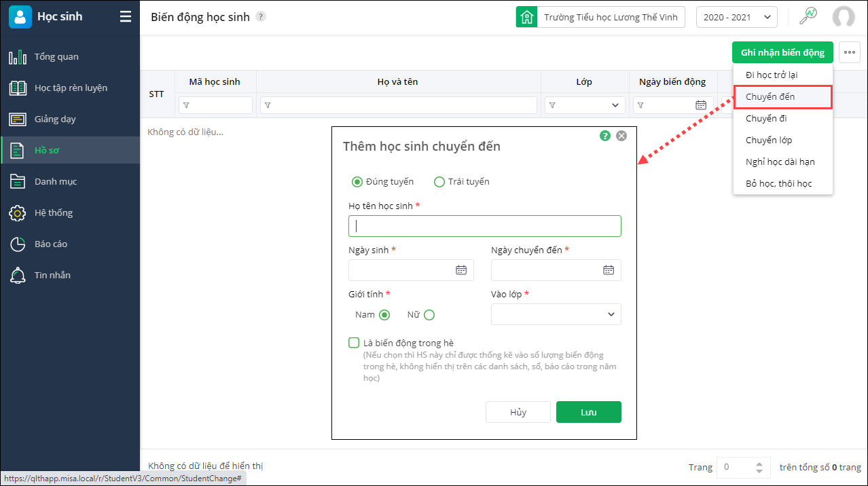The width and height of the screenshot is (868, 486).
Task: Focus the Họ tên học sinh field
Action: tap(484, 226)
